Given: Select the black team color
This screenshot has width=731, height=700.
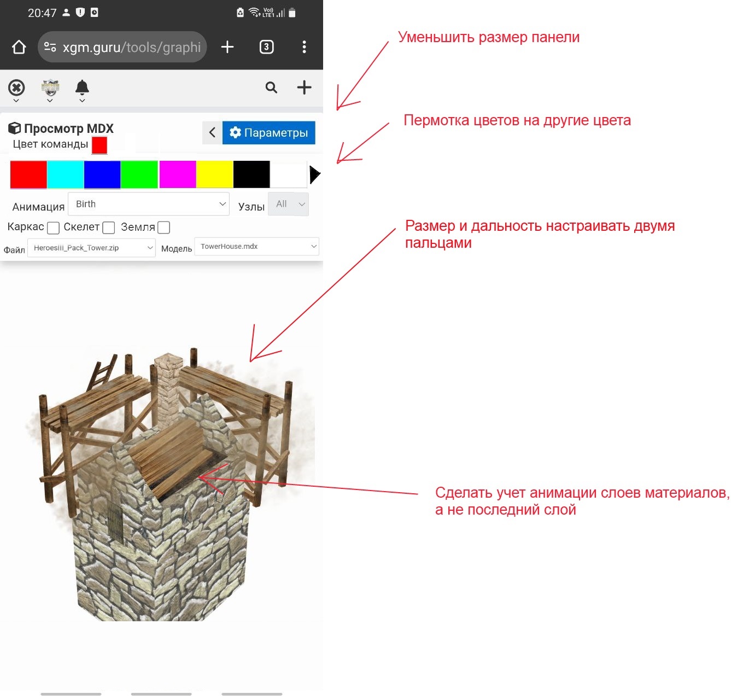Looking at the screenshot, I should pos(252,174).
